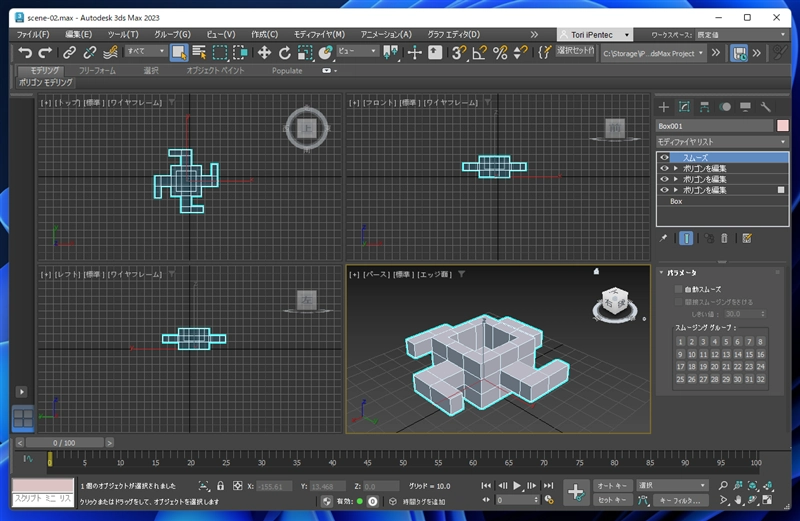Select the Unlink Selection icon
Viewport: 800px width, 521px height.
click(90, 52)
